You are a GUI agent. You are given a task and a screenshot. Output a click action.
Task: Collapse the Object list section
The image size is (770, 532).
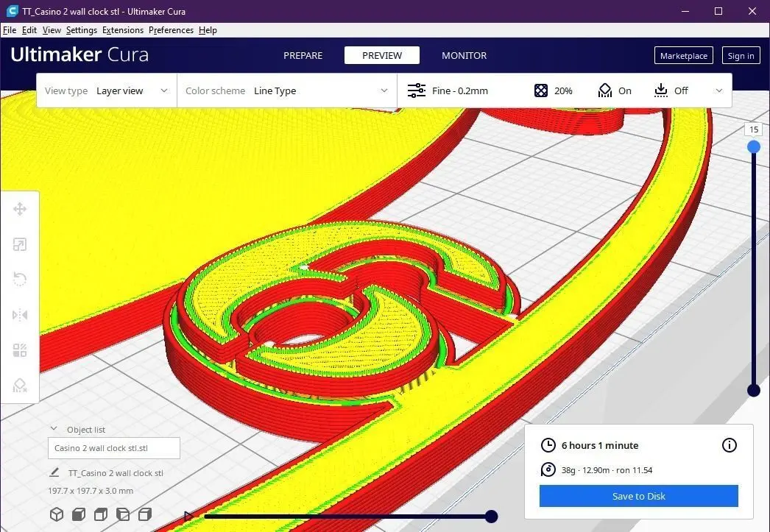click(54, 429)
